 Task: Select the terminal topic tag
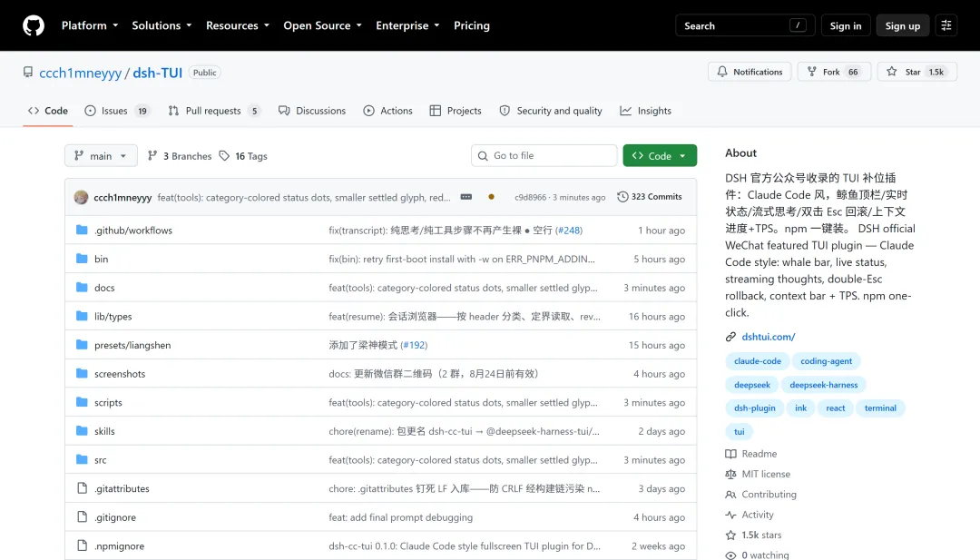point(880,408)
